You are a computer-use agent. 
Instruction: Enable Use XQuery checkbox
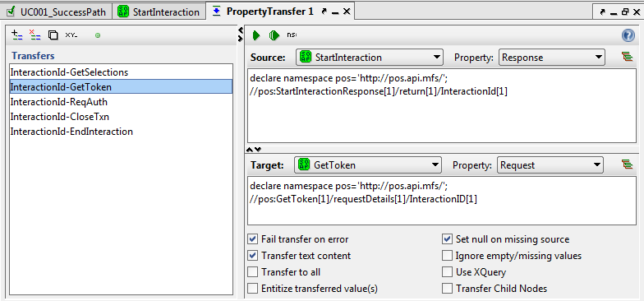point(447,272)
